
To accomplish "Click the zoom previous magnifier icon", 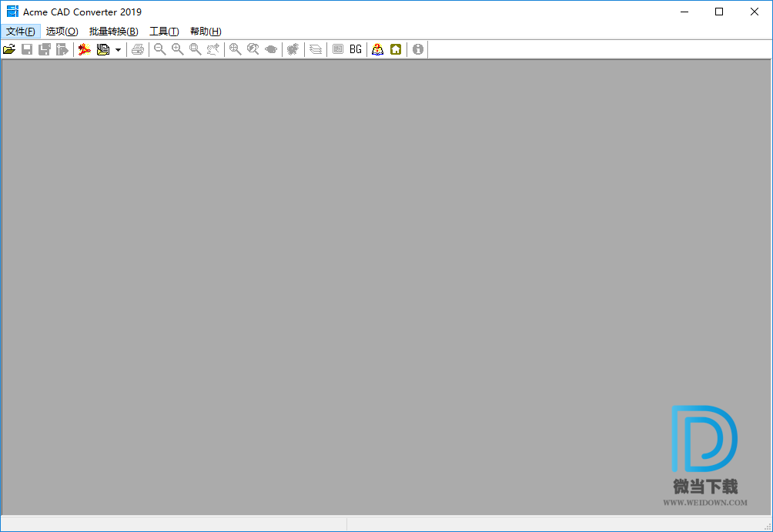I will [253, 49].
